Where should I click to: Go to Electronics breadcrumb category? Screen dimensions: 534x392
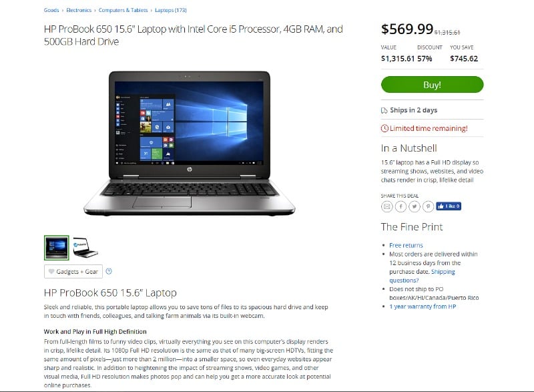click(x=79, y=10)
